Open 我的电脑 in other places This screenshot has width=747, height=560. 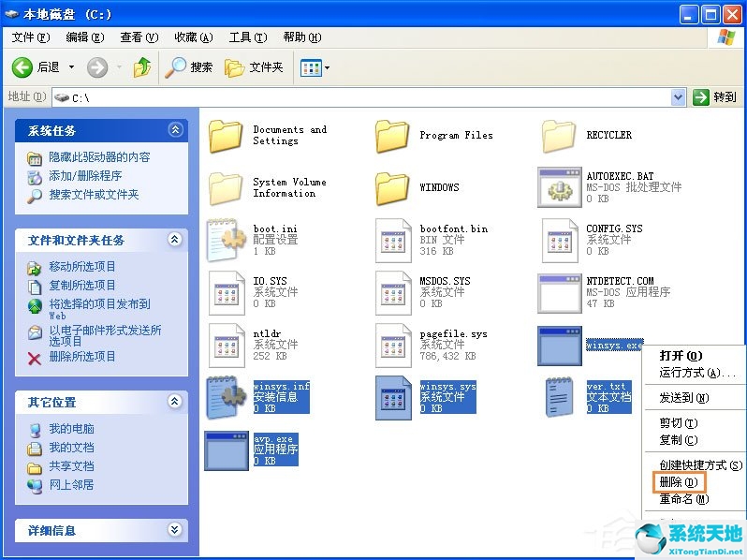pyautogui.click(x=71, y=429)
